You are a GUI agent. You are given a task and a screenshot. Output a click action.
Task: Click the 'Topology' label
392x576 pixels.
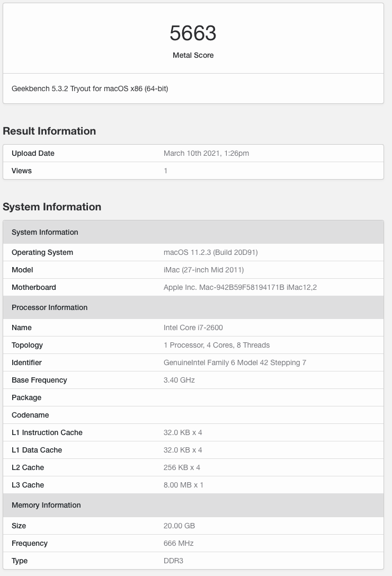click(27, 345)
